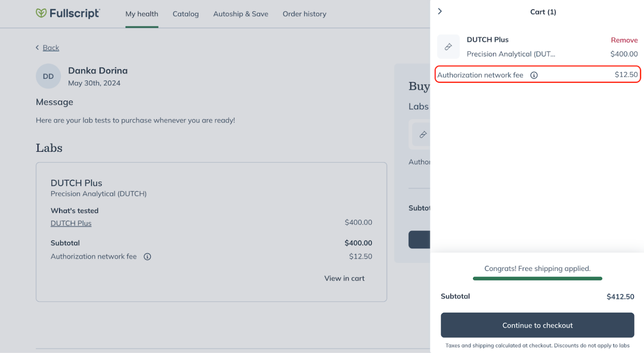Follow the DUTCH Plus link under What's tested
644x353 pixels.
(x=71, y=223)
